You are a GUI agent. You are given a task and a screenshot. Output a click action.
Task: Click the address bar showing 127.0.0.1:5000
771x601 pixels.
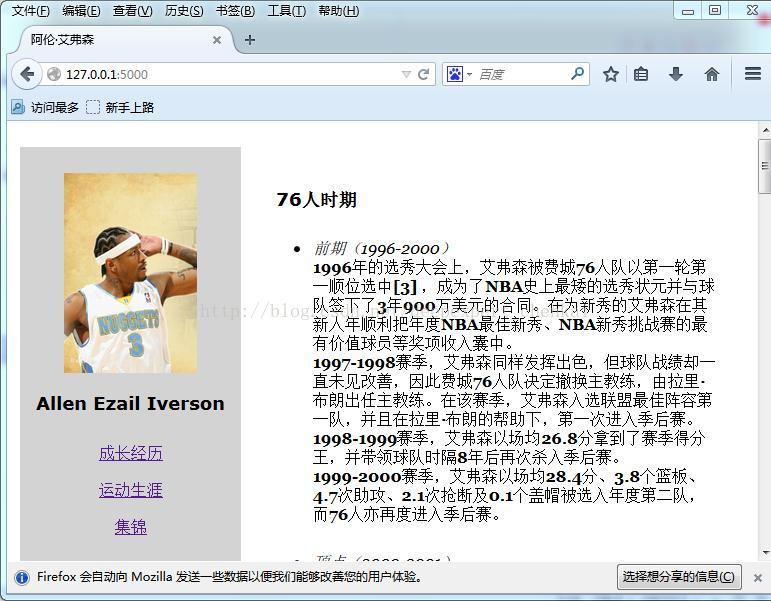click(231, 74)
